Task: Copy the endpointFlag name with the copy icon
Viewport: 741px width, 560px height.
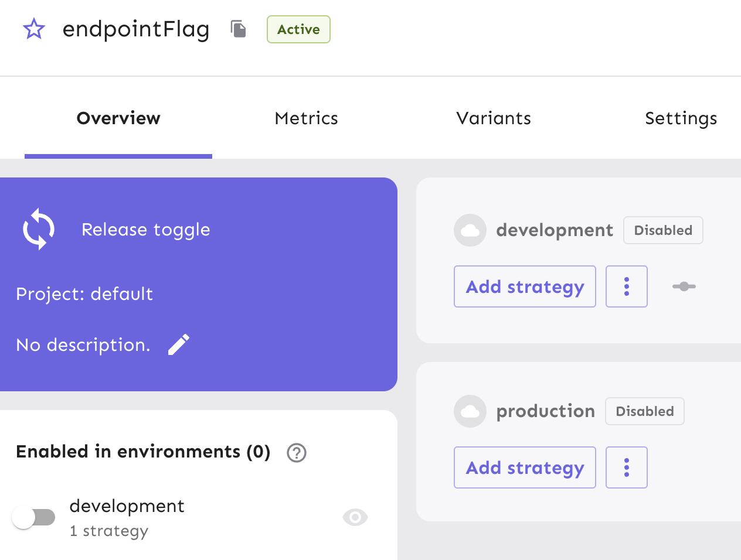Action: coord(238,29)
